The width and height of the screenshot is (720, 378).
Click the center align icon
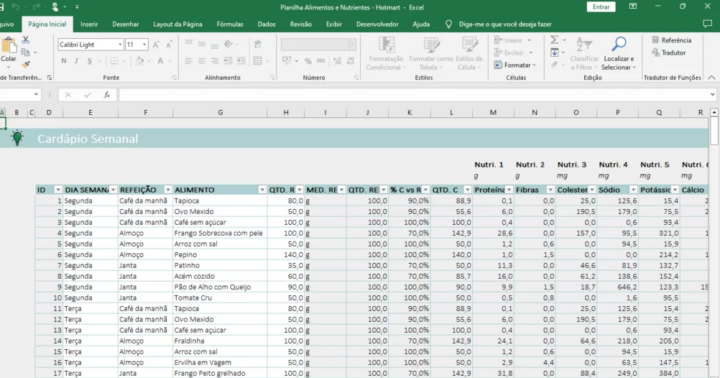pyautogui.click(x=202, y=61)
